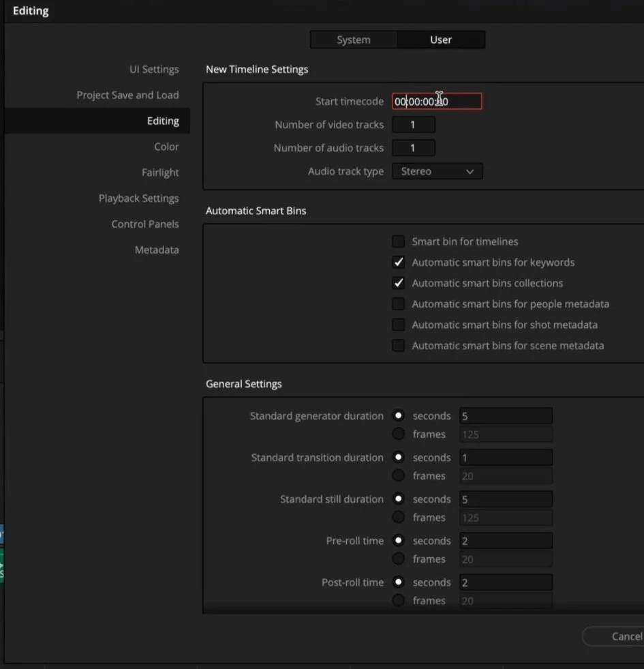Screen dimensions: 644x669
Task: Select Playback Settings in the sidebar
Action: click(139, 198)
